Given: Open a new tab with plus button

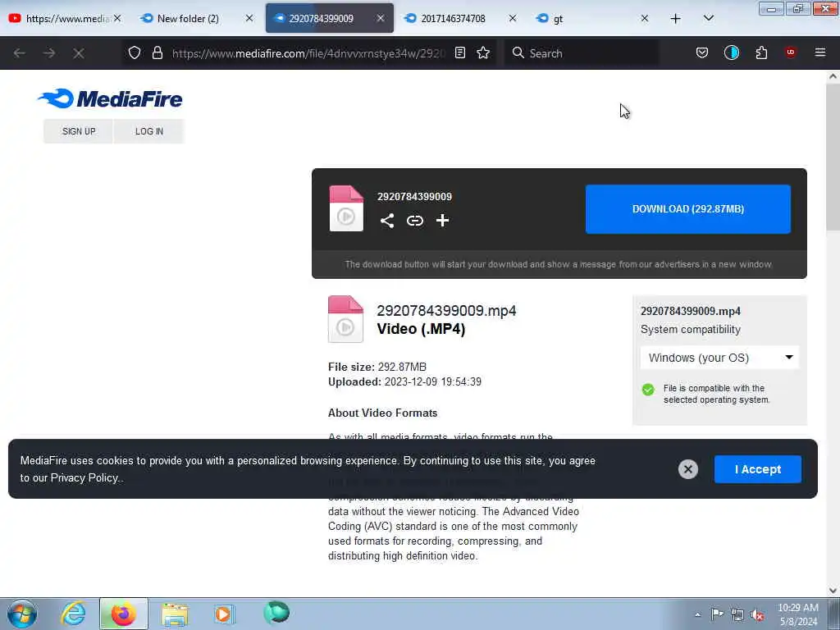Looking at the screenshot, I should coord(676,19).
